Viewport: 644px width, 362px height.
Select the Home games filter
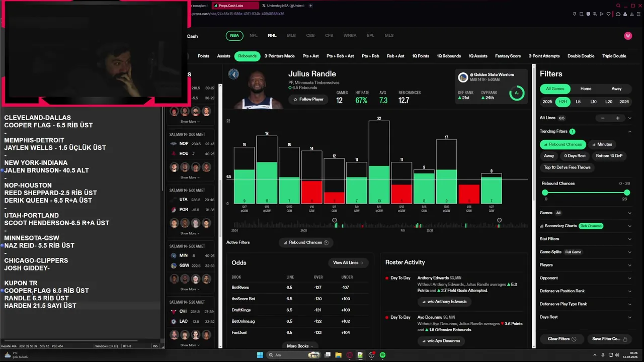coord(586,88)
